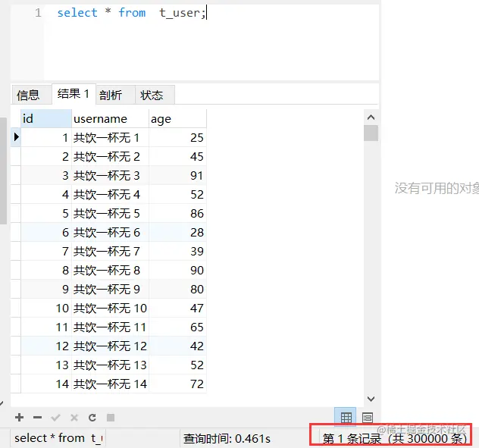Select cell 共饮一杯无 10
479x448 pixels.
pyautogui.click(x=111, y=308)
